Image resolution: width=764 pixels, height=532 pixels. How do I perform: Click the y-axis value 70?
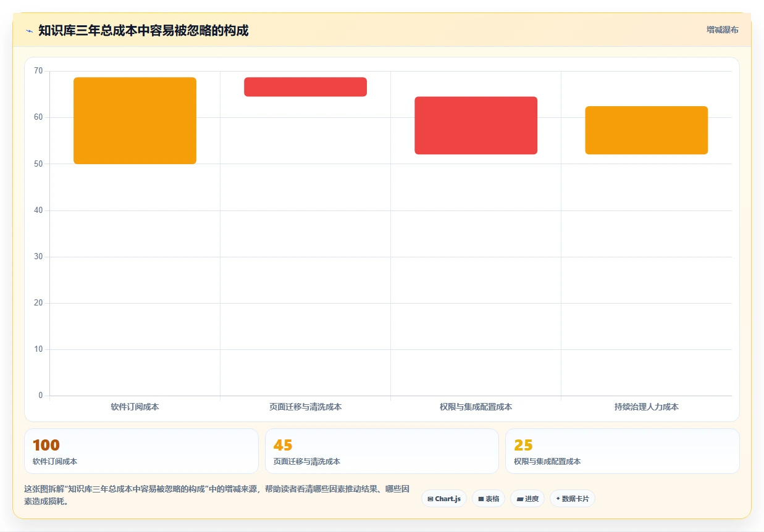pos(38,71)
